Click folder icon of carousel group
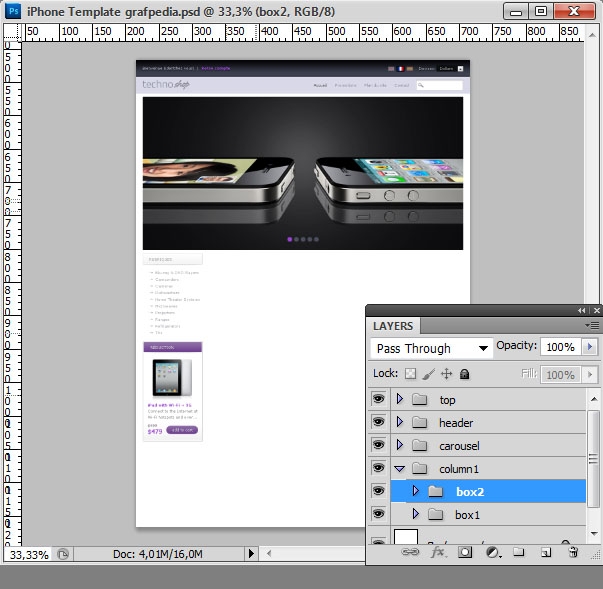The height and width of the screenshot is (589, 603). point(420,446)
